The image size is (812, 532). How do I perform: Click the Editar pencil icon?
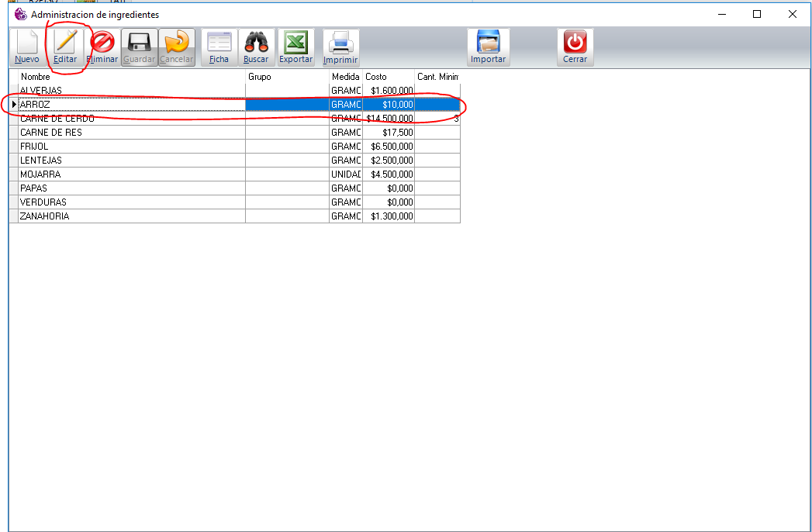tap(65, 42)
